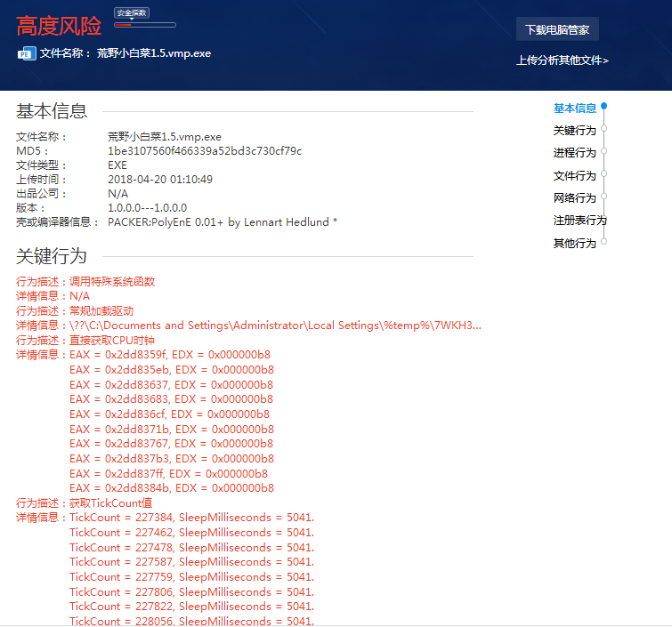The height and width of the screenshot is (627, 672).
Task: Select 注册表行为 in the side navigation
Action: 579,221
